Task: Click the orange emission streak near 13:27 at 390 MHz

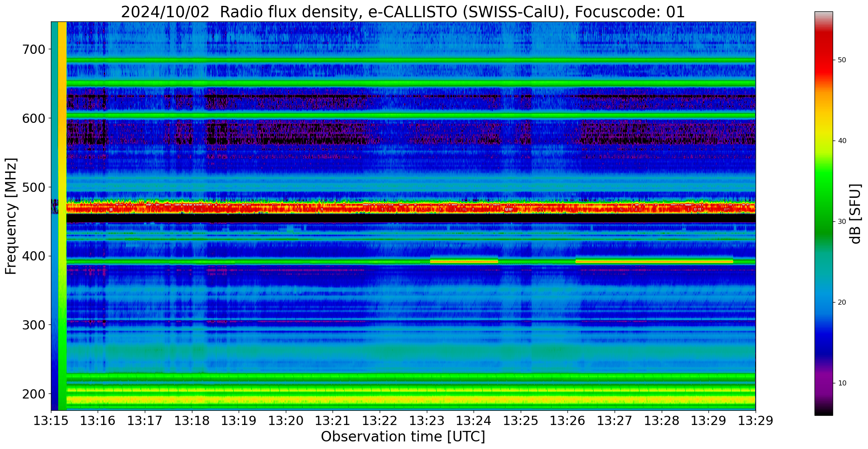Action: 654,261
